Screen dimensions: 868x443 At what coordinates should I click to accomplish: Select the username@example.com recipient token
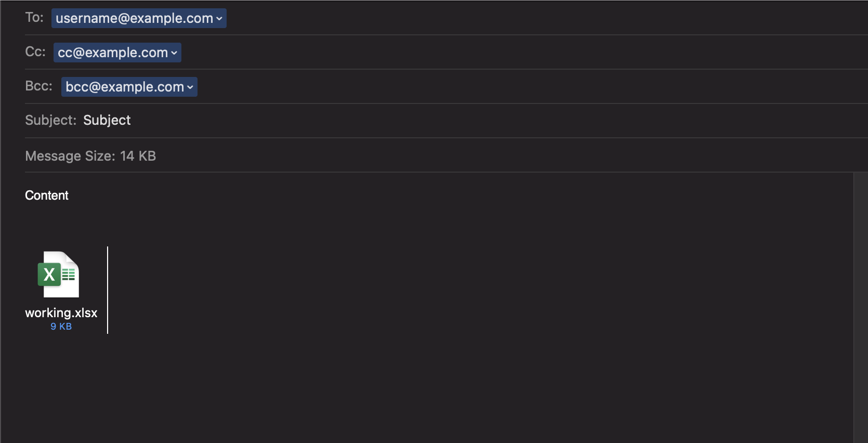point(139,18)
